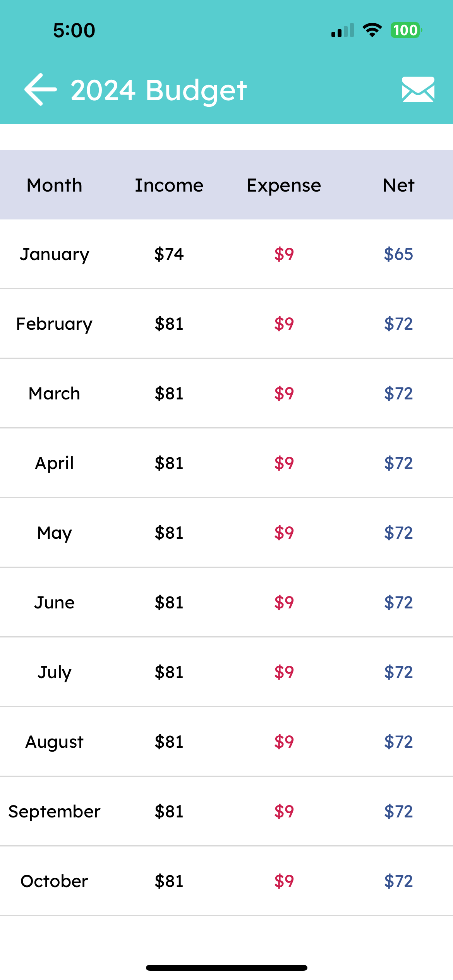
Task: Tap the Income column header
Action: [169, 185]
